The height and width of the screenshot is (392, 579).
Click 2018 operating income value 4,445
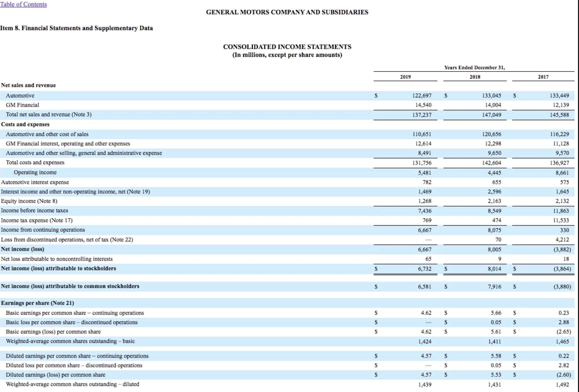494,173
